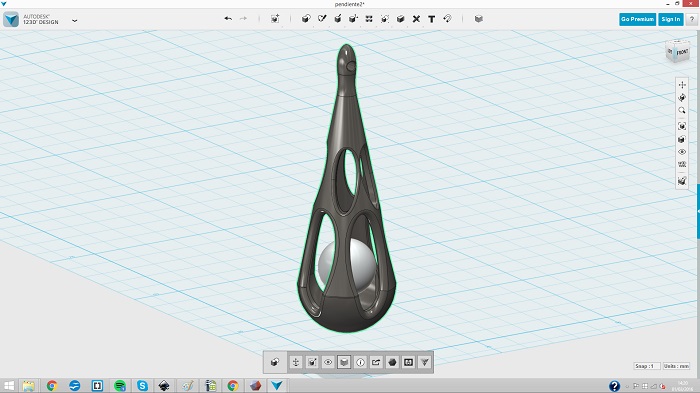Switch to the 123D Design taskbar icon
This screenshot has width=700, height=393.
click(x=277, y=385)
